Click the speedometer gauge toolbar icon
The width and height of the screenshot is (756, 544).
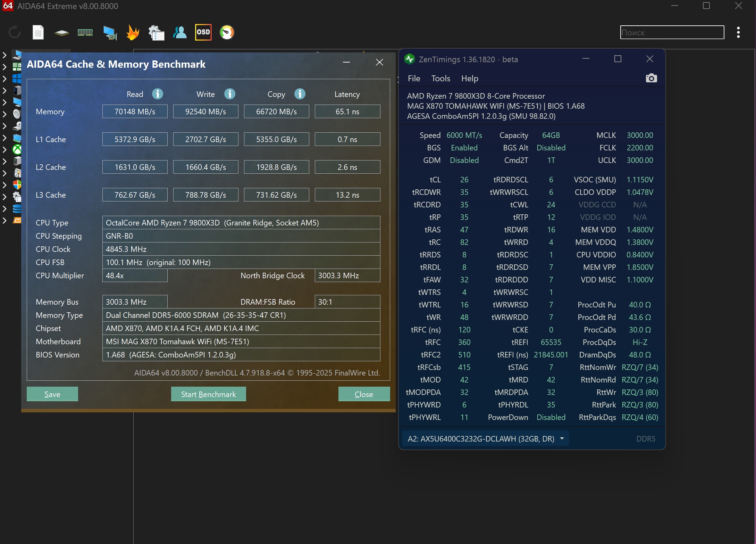click(x=227, y=33)
